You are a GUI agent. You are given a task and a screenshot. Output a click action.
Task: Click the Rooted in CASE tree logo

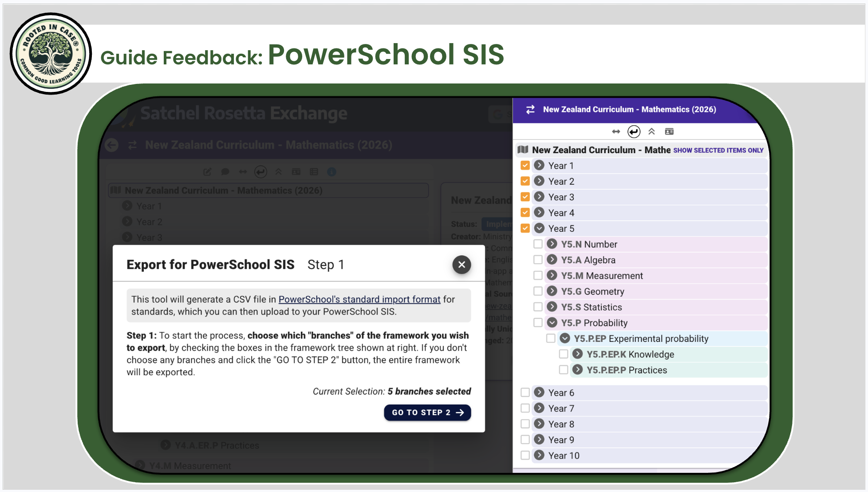click(x=51, y=54)
